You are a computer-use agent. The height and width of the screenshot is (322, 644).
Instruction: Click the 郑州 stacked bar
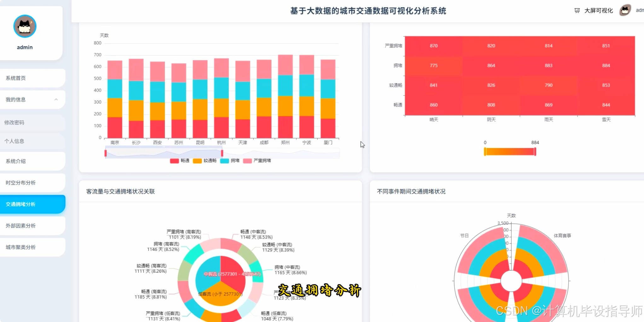pos(285,96)
